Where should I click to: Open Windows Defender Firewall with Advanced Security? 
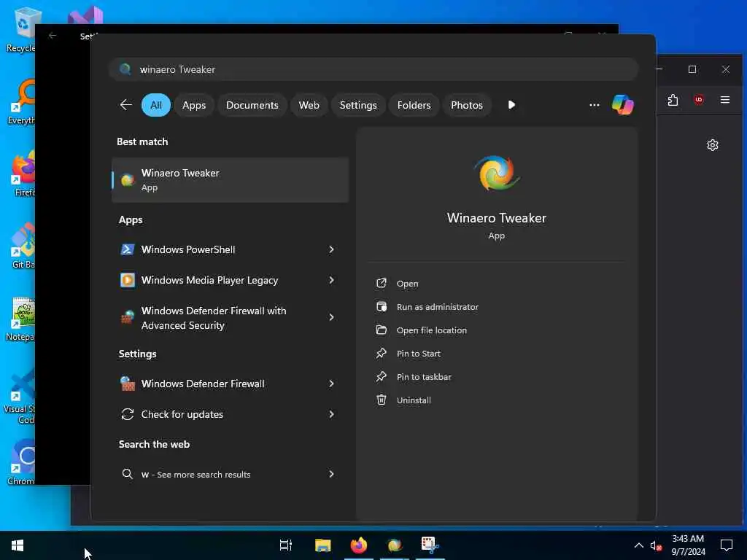(x=230, y=317)
